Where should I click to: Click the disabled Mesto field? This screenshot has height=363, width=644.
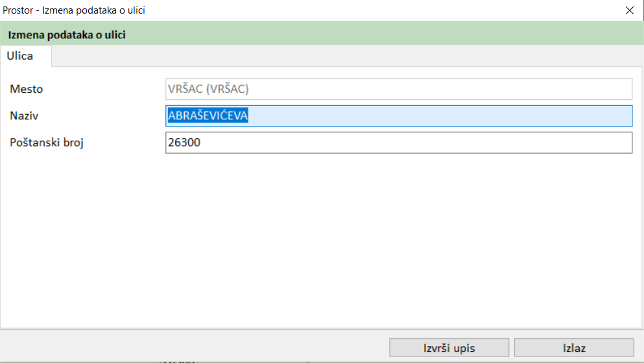coord(398,89)
